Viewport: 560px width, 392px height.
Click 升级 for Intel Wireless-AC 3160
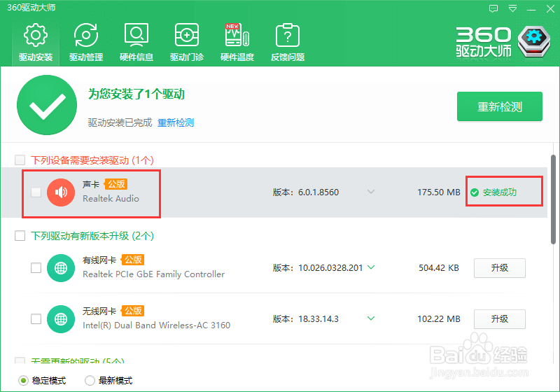coord(500,318)
